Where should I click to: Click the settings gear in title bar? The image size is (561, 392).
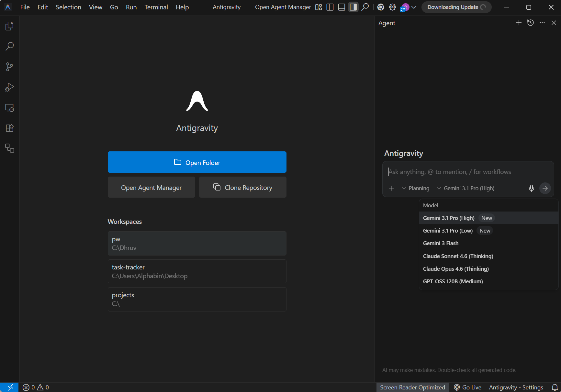[392, 7]
